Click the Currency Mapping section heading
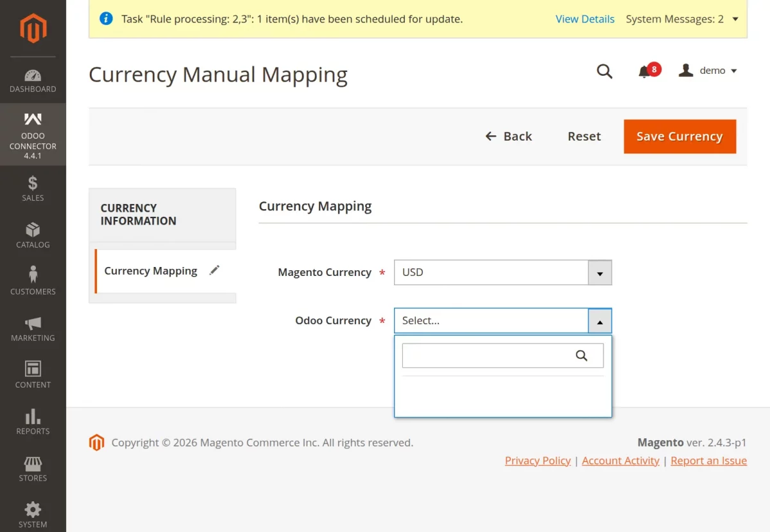This screenshot has height=532, width=770. click(315, 206)
